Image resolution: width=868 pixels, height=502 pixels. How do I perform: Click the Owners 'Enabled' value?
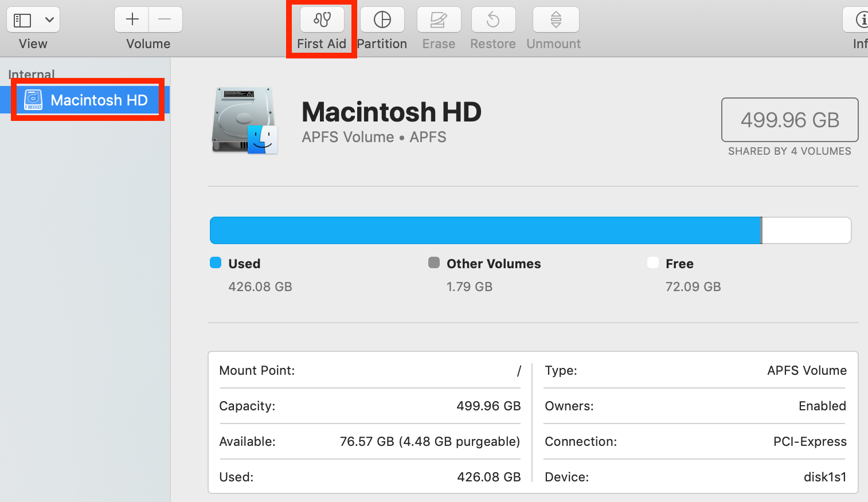point(822,406)
